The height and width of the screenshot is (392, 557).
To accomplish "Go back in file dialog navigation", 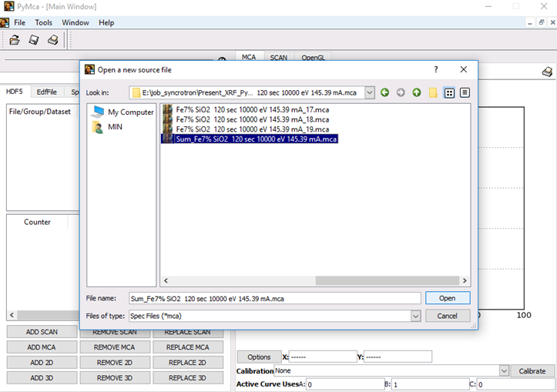I will (x=384, y=92).
